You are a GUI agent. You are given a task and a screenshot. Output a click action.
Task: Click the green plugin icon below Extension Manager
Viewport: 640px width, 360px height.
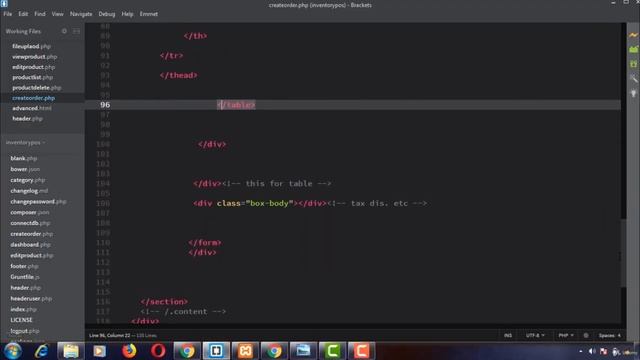pos(633,64)
